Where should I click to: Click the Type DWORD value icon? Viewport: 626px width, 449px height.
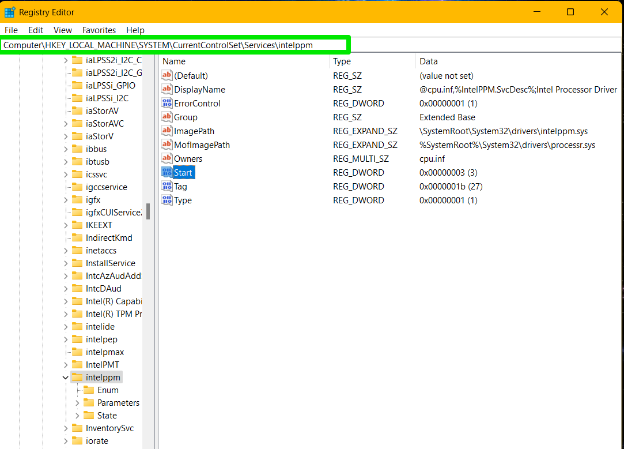click(x=167, y=200)
